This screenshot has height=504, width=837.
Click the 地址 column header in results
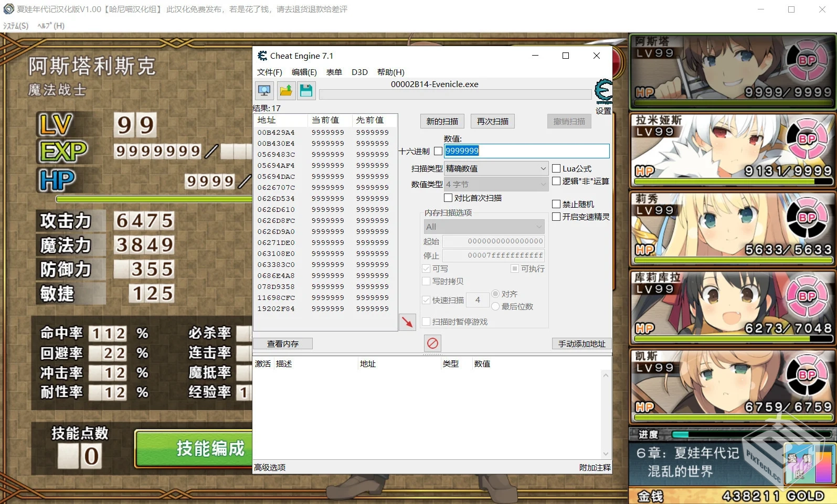click(x=280, y=120)
